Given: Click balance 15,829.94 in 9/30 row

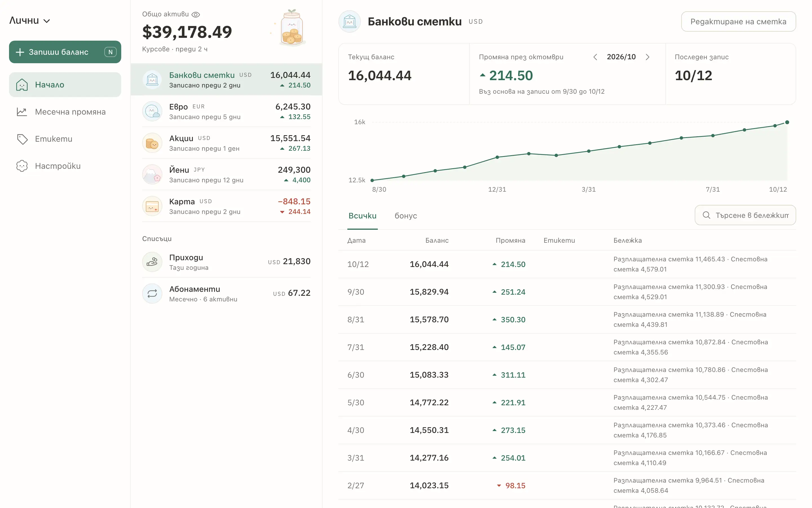Looking at the screenshot, I should [429, 292].
